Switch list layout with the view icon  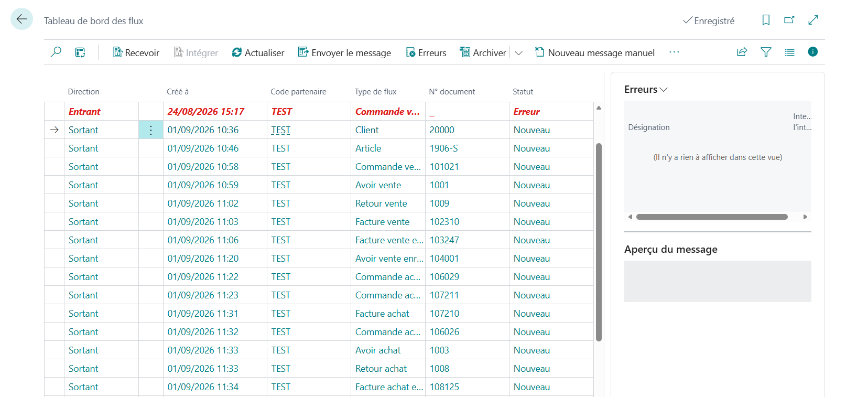tap(789, 52)
